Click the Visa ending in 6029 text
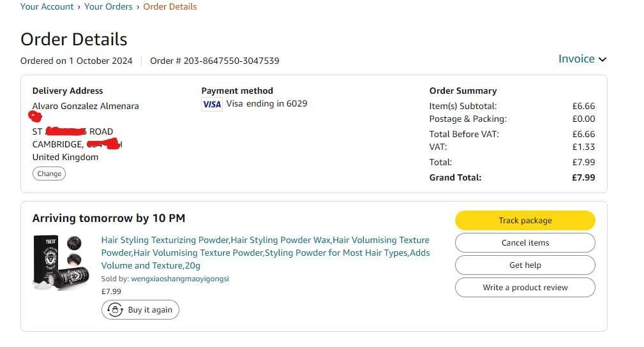Viewport: 644px width, 347px height. pyautogui.click(x=267, y=103)
